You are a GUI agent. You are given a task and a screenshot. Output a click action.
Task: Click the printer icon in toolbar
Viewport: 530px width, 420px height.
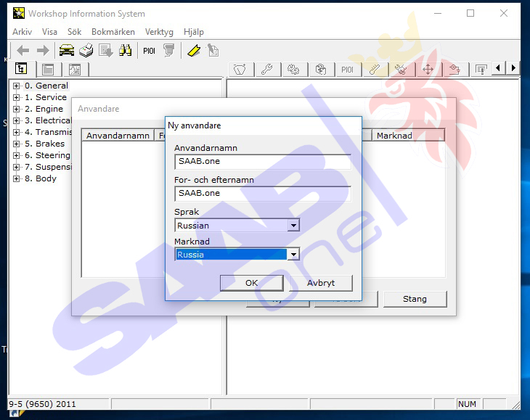86,50
